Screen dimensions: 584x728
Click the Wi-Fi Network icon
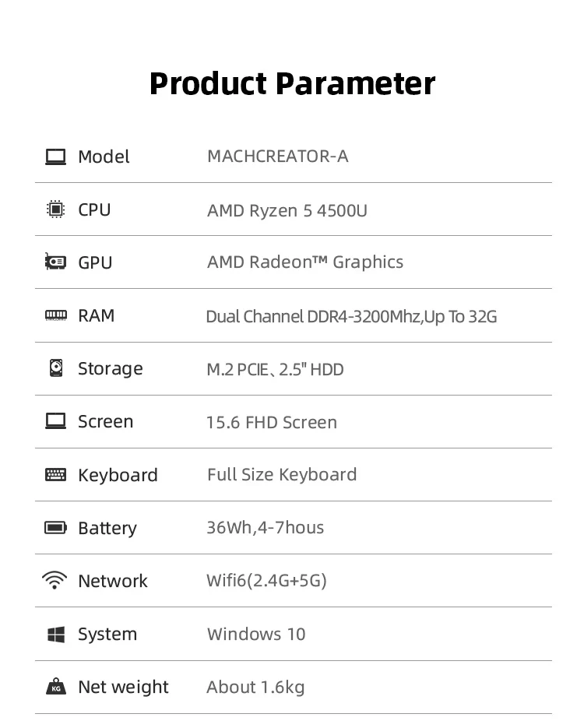point(55,581)
